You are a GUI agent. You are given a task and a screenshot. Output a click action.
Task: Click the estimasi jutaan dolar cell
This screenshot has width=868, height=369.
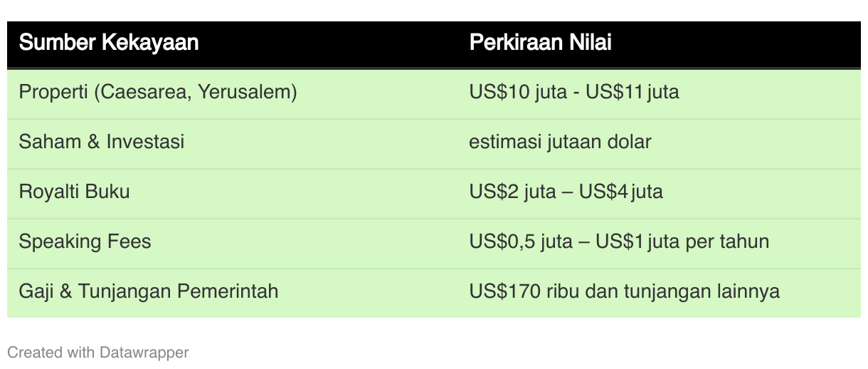560,142
